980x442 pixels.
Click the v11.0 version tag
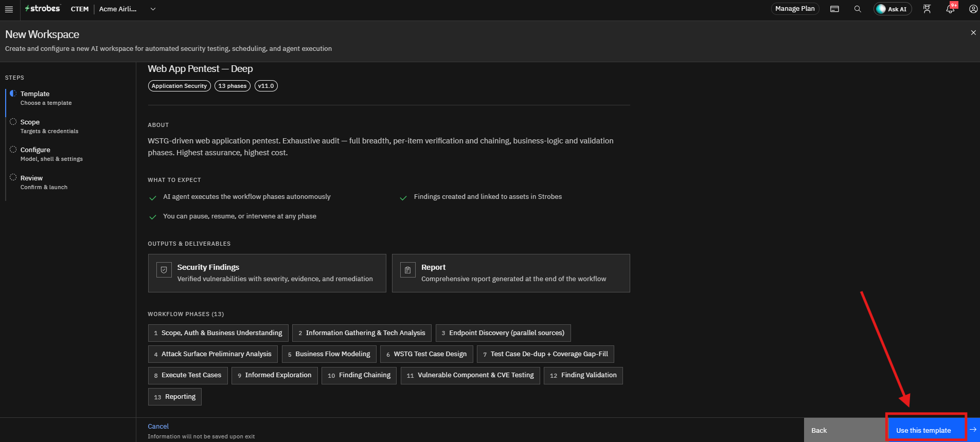tap(266, 86)
